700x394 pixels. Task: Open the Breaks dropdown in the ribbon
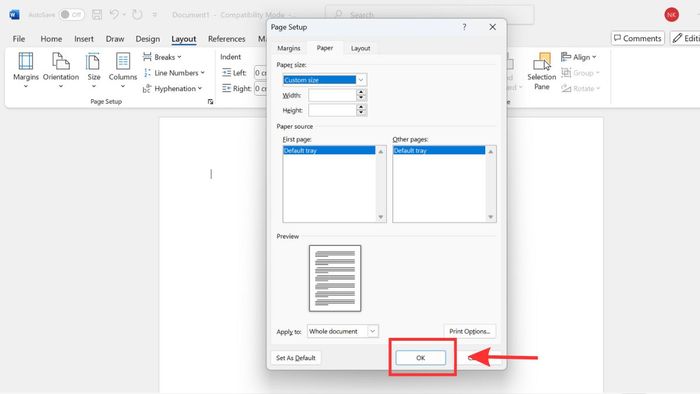(x=162, y=57)
